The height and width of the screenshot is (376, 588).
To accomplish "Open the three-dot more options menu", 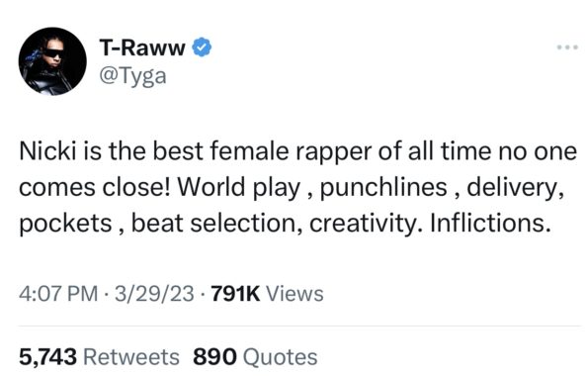I will (x=567, y=47).
